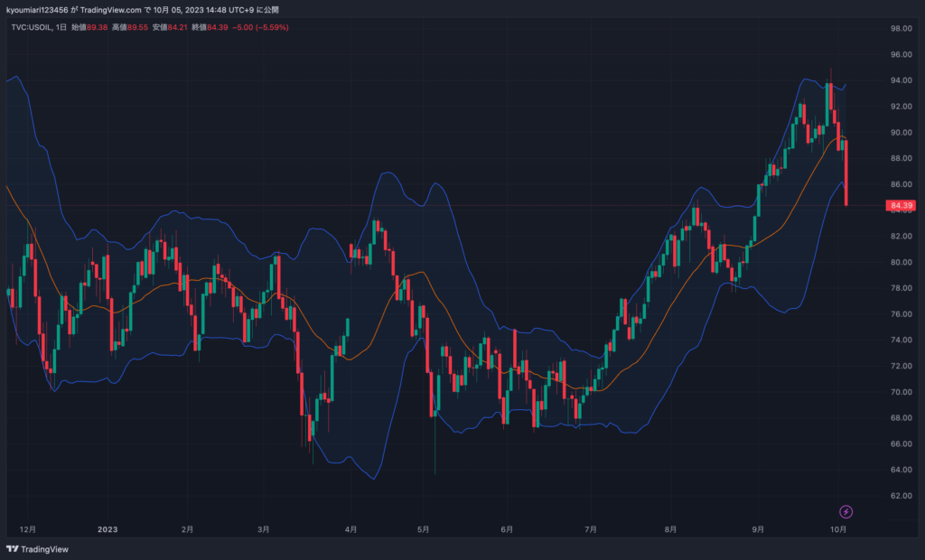Click the 74.00 price axis label

point(901,340)
